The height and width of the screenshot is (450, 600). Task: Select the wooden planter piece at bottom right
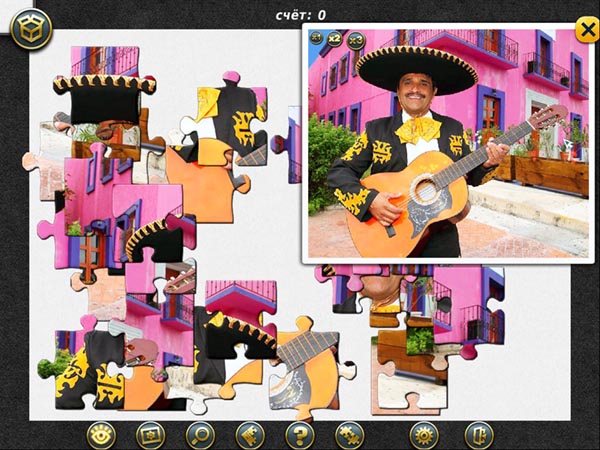[408, 370]
